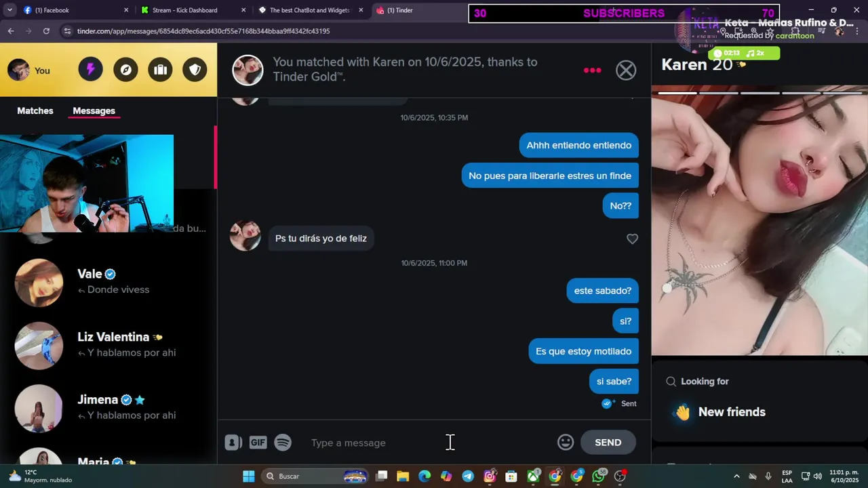Open the emoji picker smiley
The image size is (868, 488).
pos(566,442)
